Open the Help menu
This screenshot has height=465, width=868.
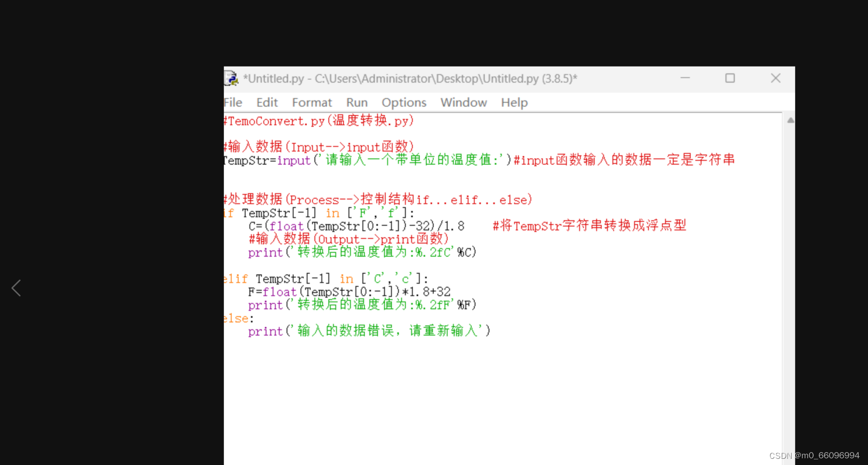point(514,102)
